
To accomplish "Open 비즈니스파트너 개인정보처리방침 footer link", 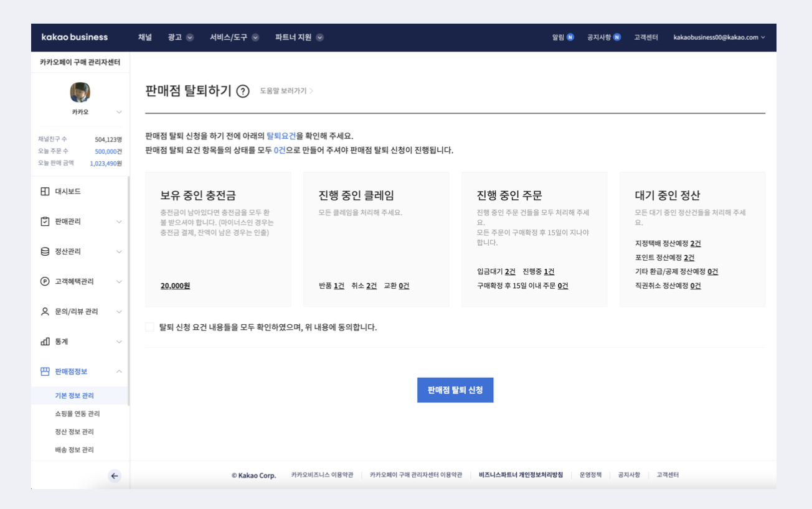I will coord(521,475).
